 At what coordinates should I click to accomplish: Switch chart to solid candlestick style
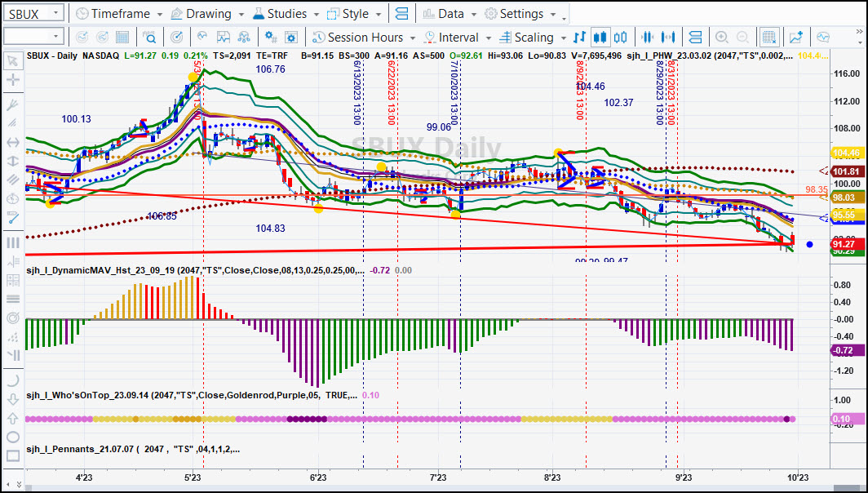pos(600,37)
